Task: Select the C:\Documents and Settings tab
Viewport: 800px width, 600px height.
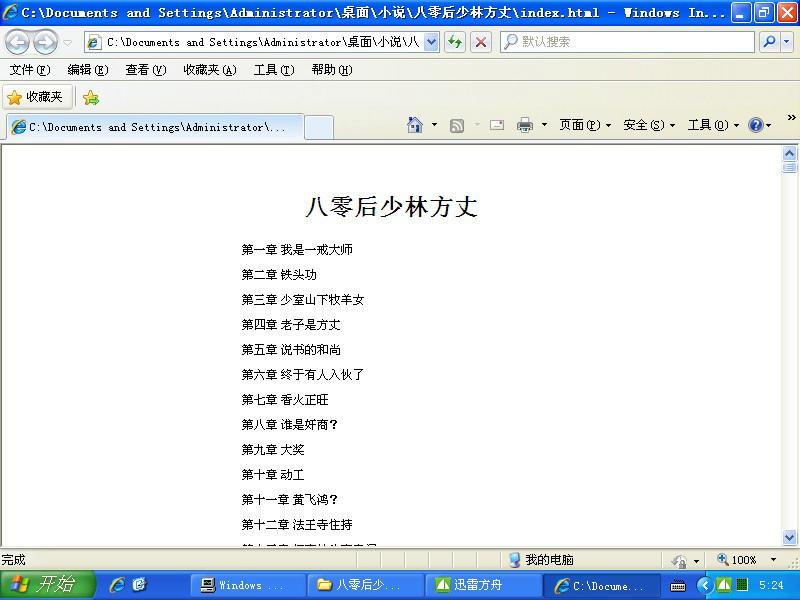Action: 155,127
